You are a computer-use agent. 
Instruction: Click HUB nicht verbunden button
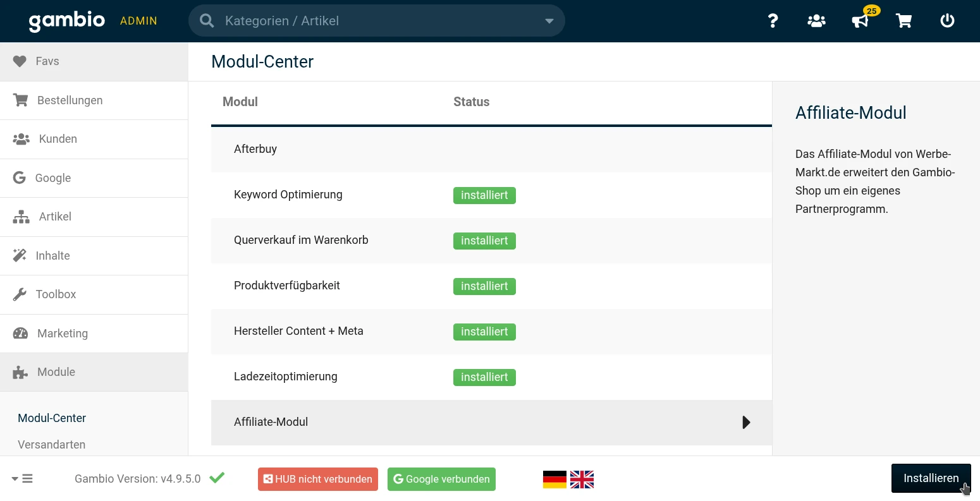coord(318,479)
